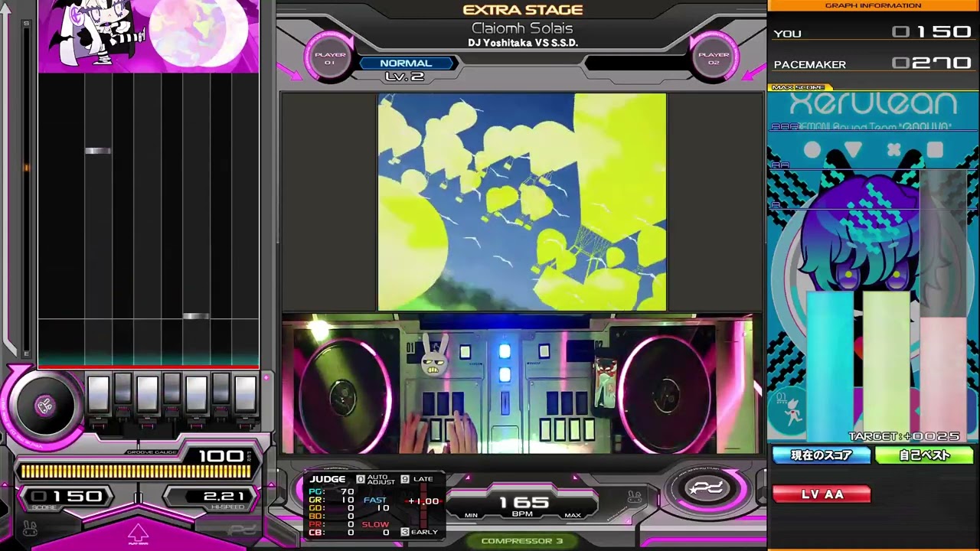Click the PLAYER 02 badge
Viewport: 980px width, 551px height.
[x=714, y=58]
